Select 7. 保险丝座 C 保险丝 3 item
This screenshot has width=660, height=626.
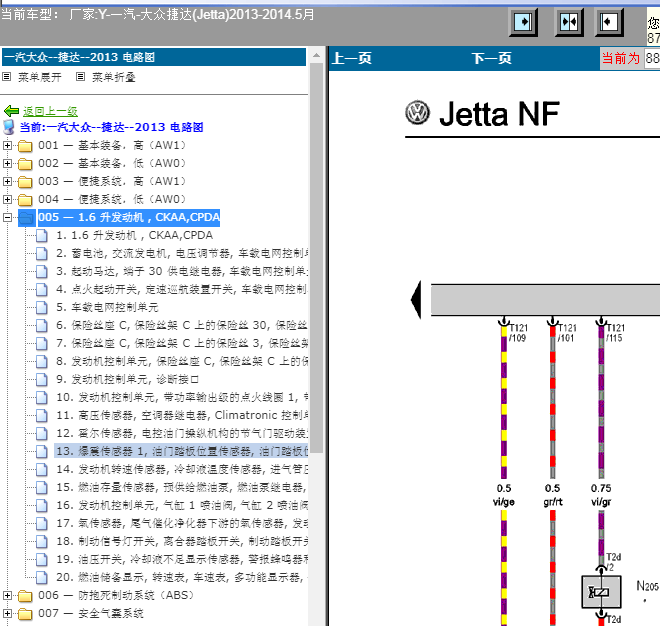coord(182,344)
